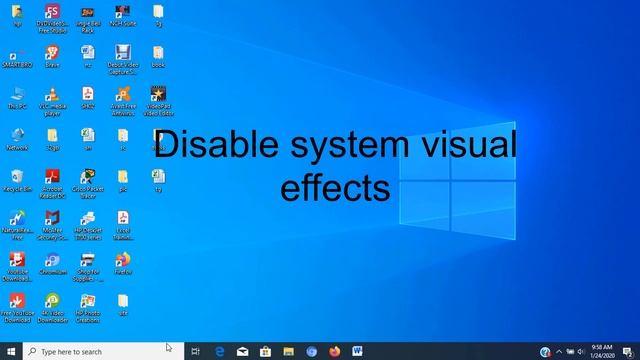
Task: Click the Type here to search box
Action: (103, 351)
